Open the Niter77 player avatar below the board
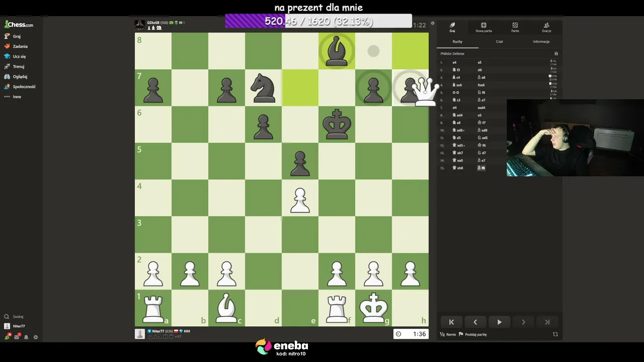This screenshot has width=644, height=362. [x=140, y=334]
